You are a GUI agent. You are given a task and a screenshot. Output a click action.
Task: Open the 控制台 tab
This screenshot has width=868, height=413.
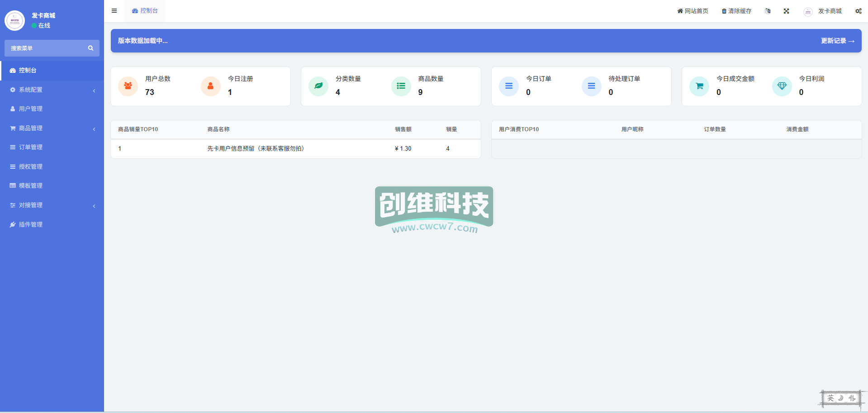[145, 11]
